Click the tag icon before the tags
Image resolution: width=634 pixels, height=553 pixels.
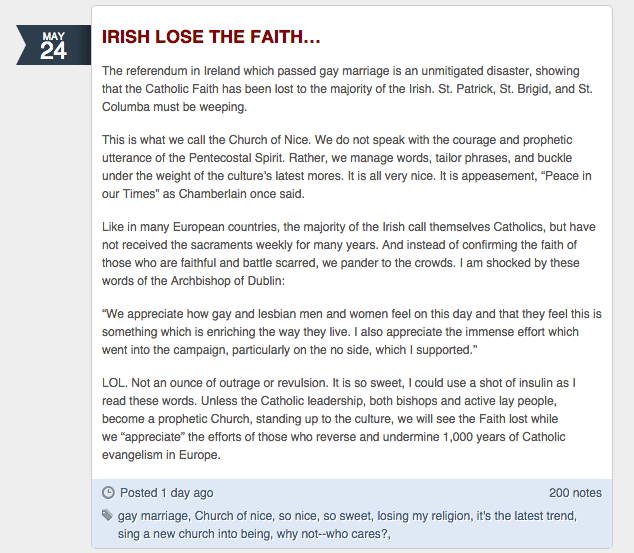(x=108, y=516)
